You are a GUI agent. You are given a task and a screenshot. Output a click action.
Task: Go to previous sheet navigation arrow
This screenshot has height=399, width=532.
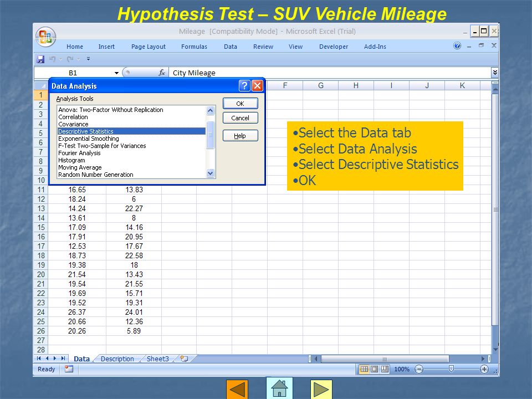coord(47,359)
